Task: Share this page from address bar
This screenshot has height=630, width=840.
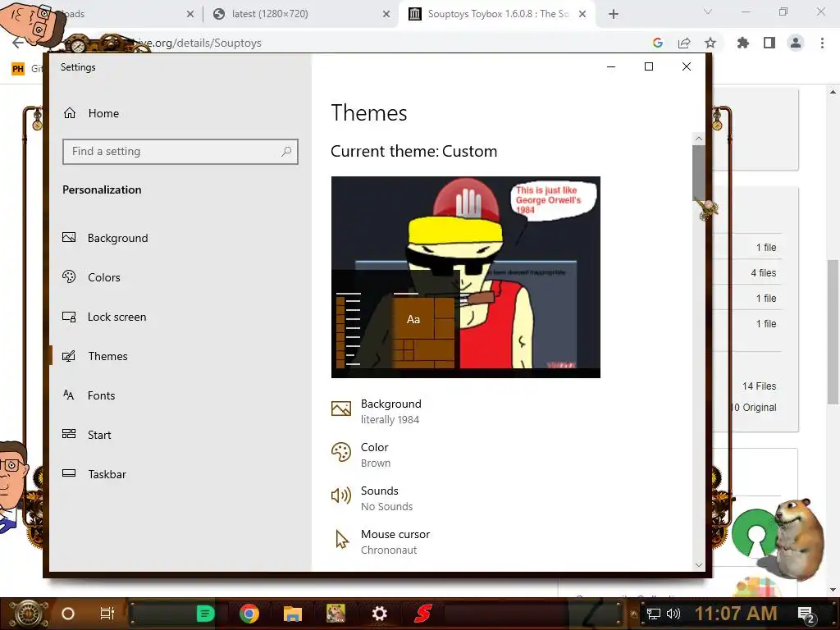Action: click(x=684, y=43)
